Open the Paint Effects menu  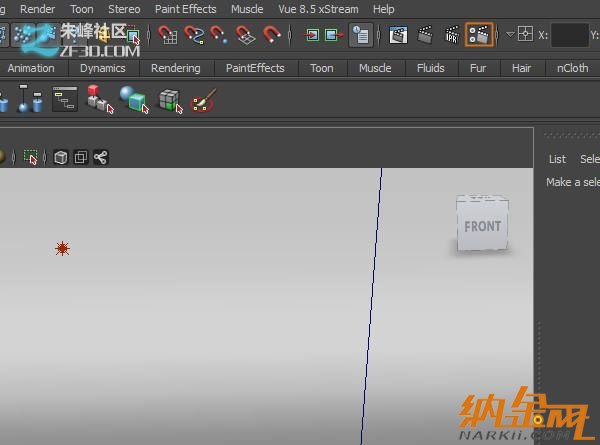pos(185,9)
